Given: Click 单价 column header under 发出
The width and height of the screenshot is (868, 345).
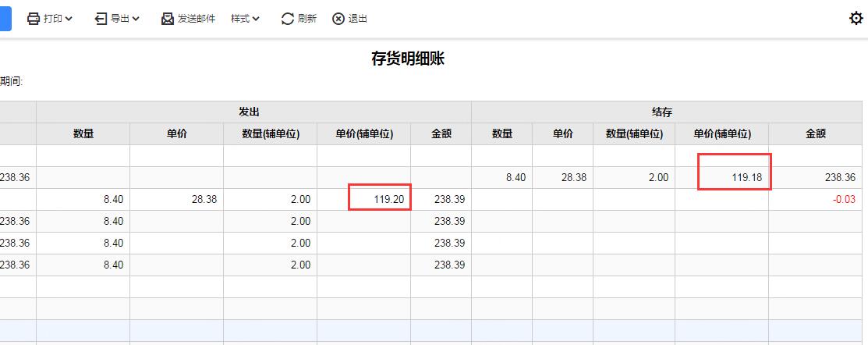Looking at the screenshot, I should pos(176,133).
